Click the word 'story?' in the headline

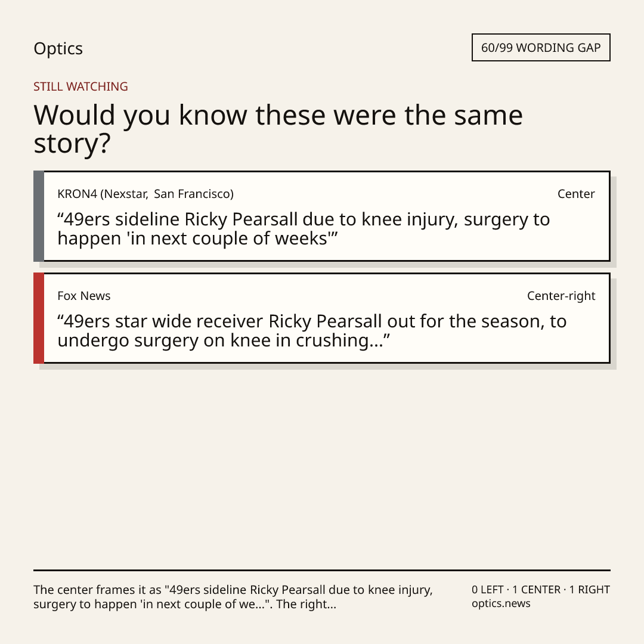(x=72, y=144)
